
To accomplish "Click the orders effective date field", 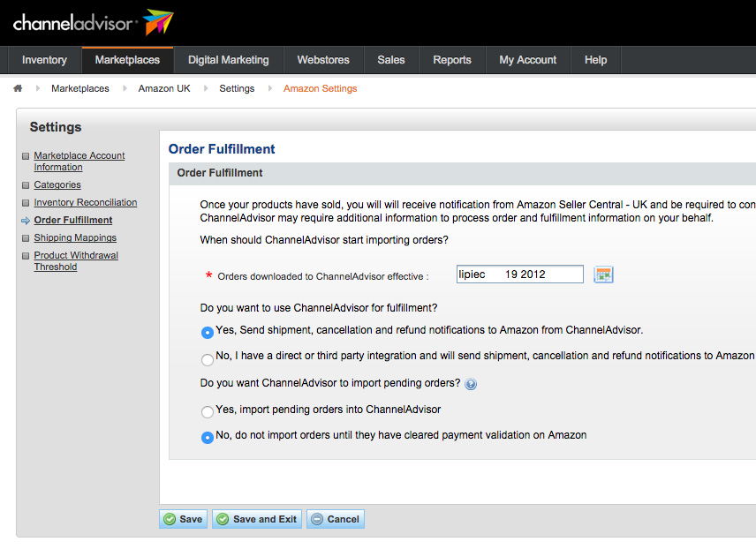I will click(x=519, y=274).
